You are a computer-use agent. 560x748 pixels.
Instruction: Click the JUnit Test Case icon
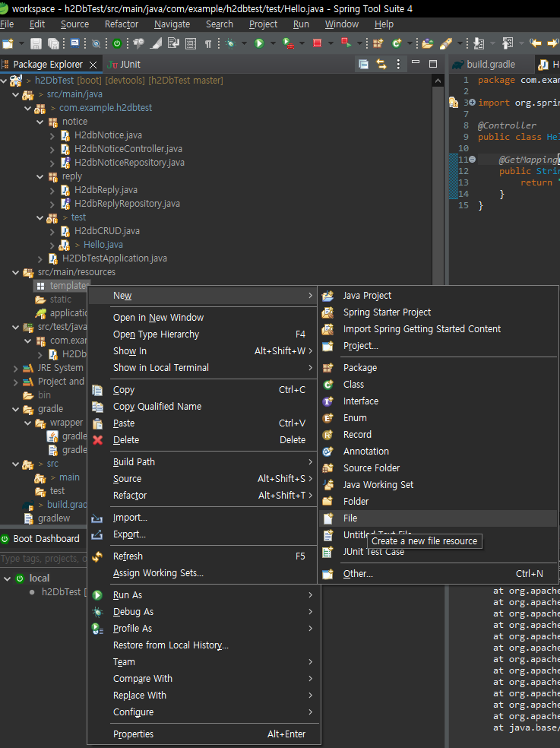pos(327,552)
